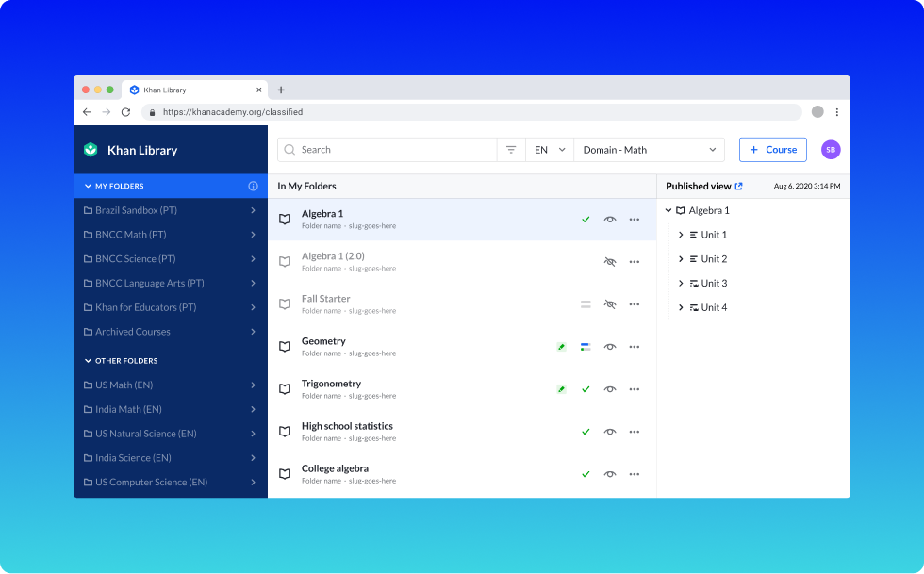Open the Khan for Educators (PT) folder
The height and width of the screenshot is (574, 924).
(171, 307)
